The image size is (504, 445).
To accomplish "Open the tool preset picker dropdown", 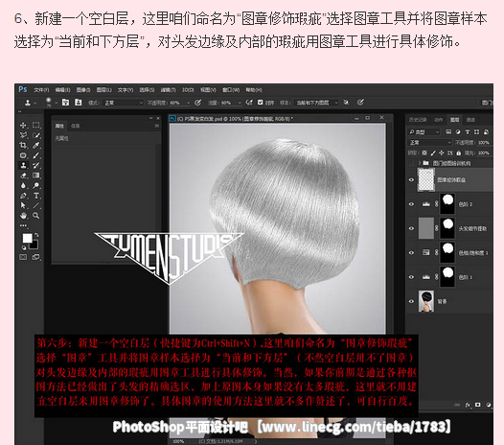I will (x=35, y=103).
